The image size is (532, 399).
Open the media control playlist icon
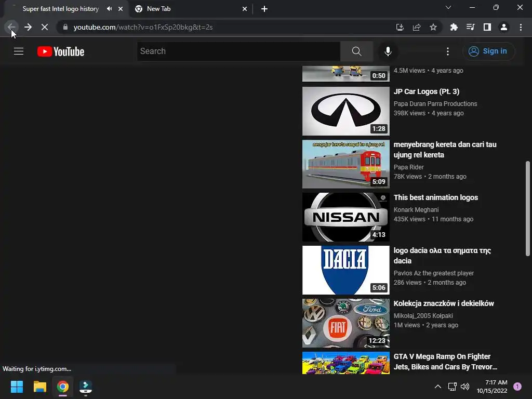[x=470, y=27]
